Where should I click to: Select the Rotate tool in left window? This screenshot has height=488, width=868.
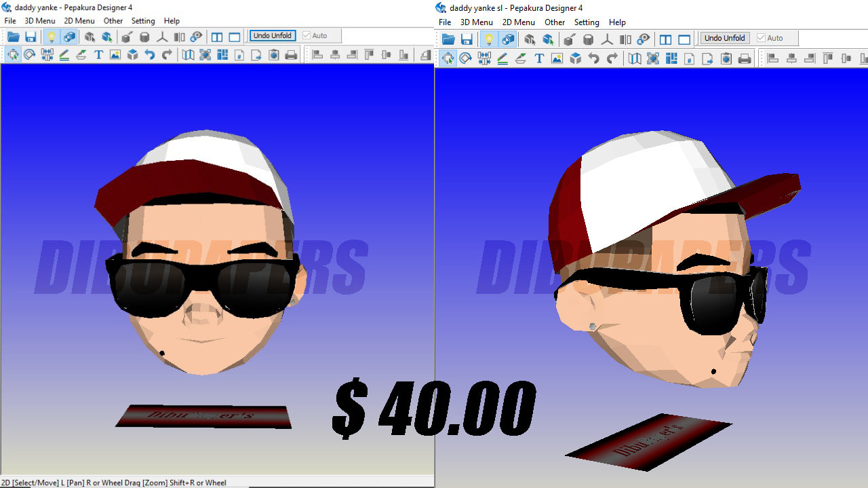(30, 55)
